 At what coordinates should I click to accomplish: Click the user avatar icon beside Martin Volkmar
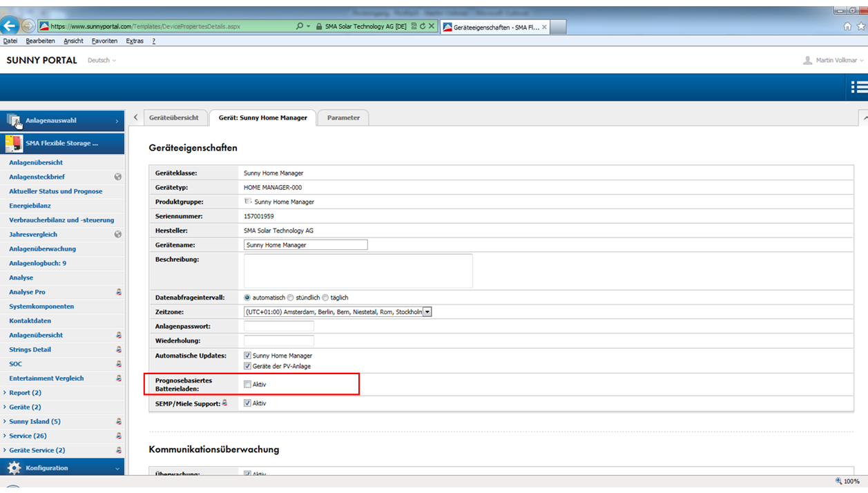(807, 61)
